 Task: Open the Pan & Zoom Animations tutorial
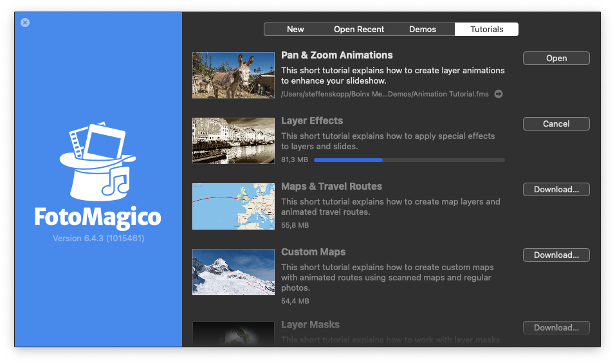coord(556,59)
